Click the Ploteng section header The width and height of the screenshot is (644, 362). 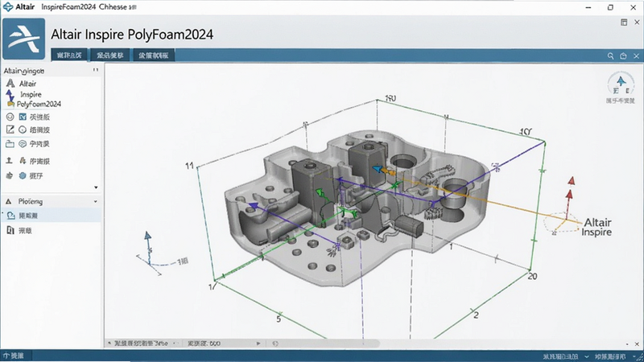pos(51,202)
